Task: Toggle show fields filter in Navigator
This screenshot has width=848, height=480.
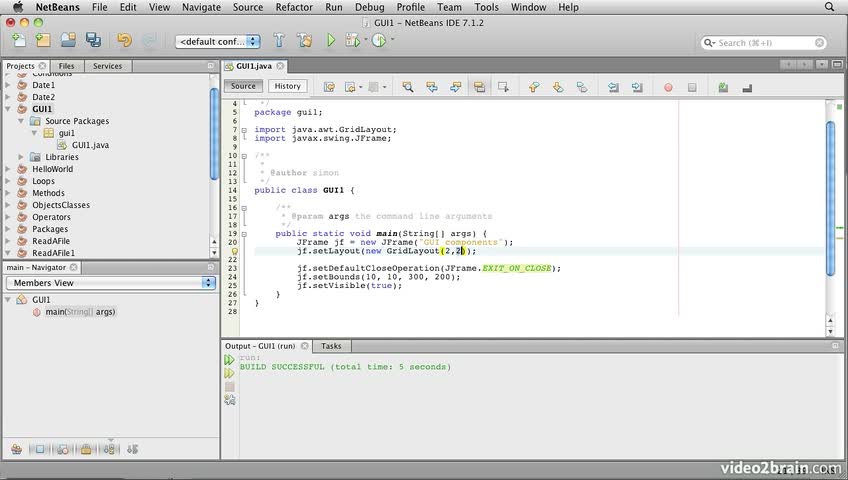Action: tap(41, 449)
